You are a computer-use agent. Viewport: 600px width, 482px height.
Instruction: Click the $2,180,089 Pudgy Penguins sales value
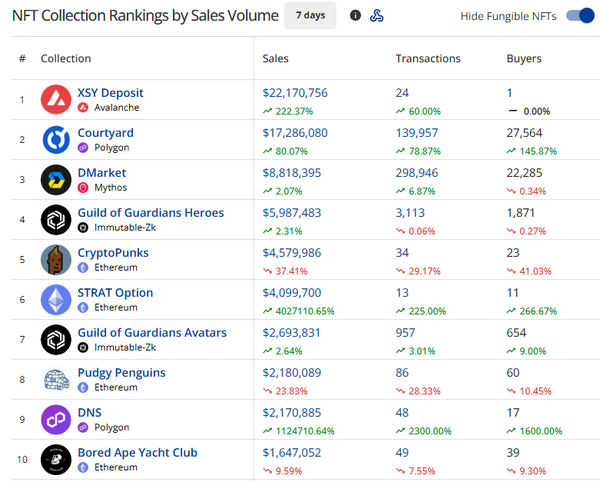pos(292,373)
